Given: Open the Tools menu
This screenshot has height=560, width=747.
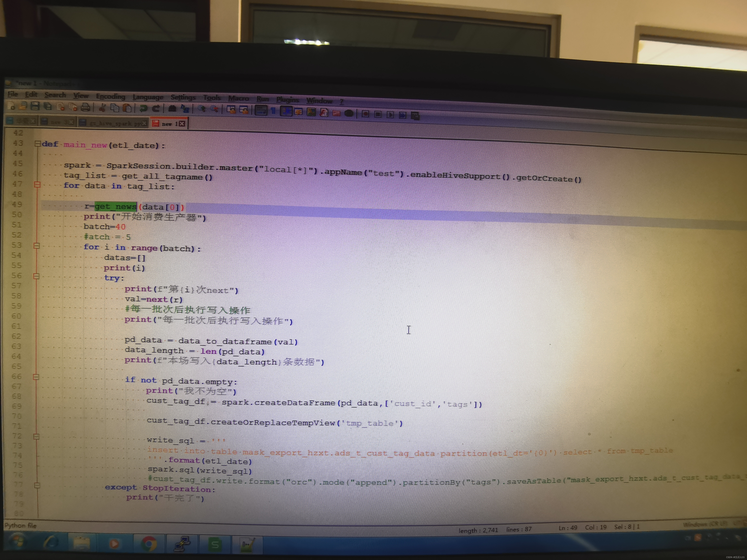Looking at the screenshot, I should coord(212,98).
